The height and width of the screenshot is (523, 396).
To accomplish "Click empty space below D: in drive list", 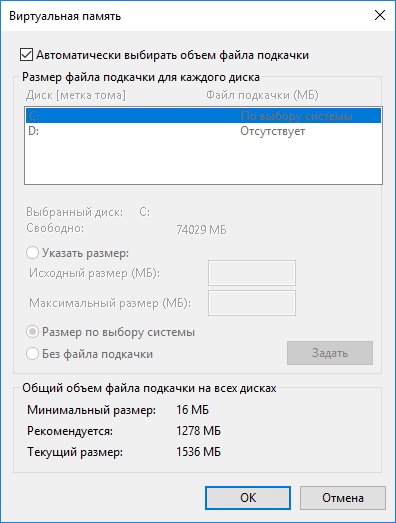I will pos(203,160).
